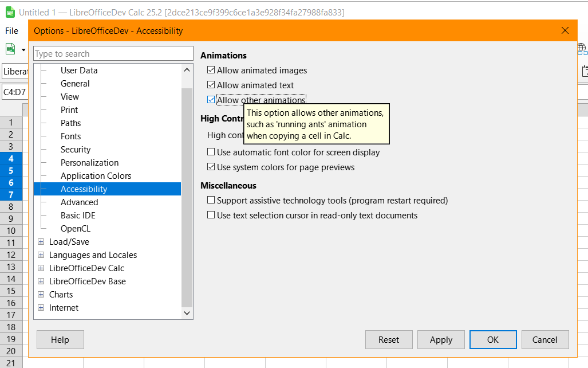Click the Reset button

tap(389, 339)
